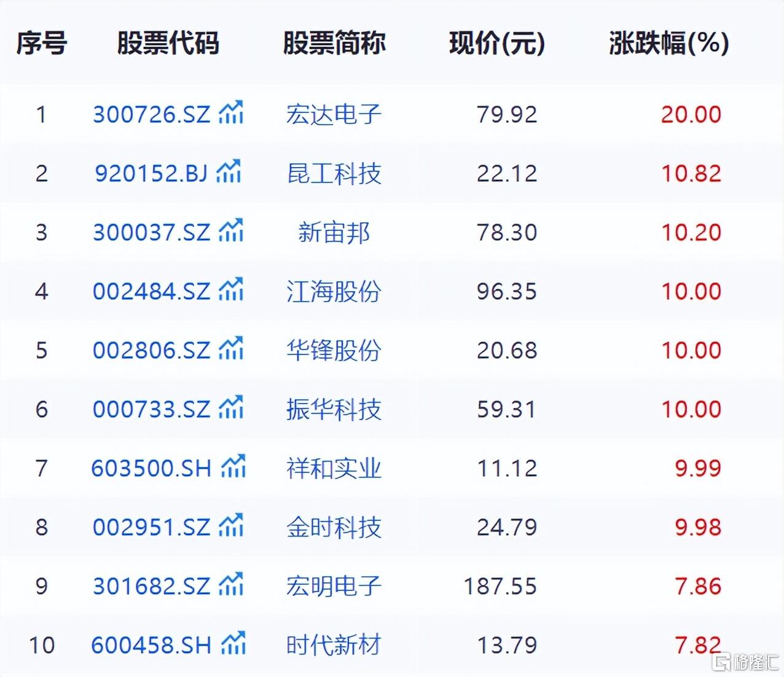Image resolution: width=784 pixels, height=677 pixels.
Task: Open stock code 002484.SZ
Action: coord(151,291)
